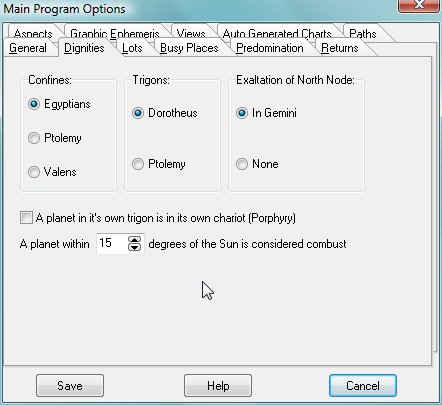Open the Lots tab
Viewport: 442px width, 405px height.
(x=132, y=48)
